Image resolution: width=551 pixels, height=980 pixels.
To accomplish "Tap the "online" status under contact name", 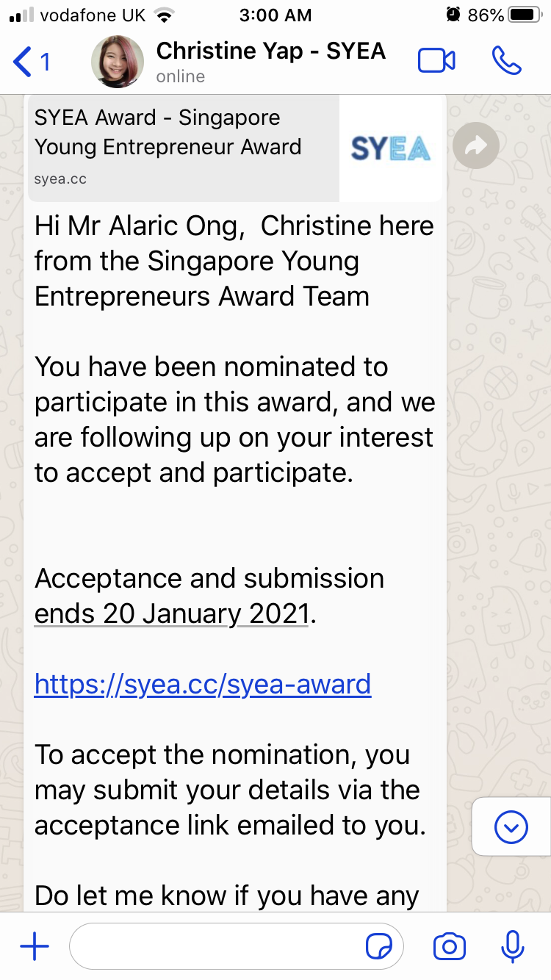I will pos(181,76).
